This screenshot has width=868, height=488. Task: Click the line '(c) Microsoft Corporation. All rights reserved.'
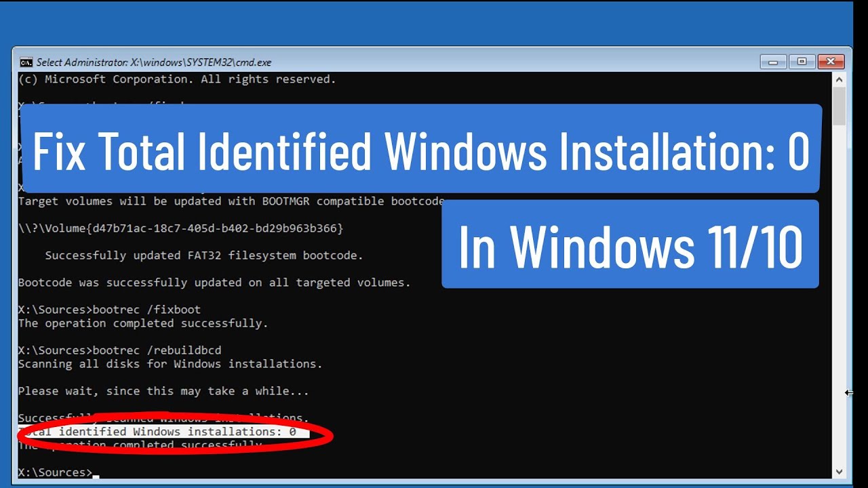[177, 79]
